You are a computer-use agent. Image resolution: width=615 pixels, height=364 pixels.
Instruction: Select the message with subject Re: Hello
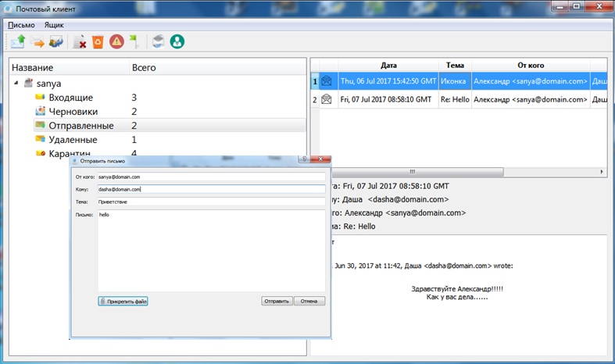click(455, 99)
